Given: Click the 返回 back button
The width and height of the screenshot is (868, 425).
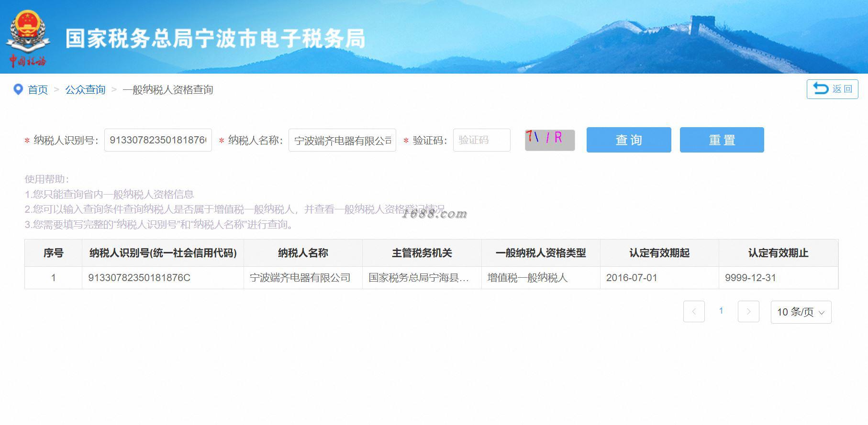Looking at the screenshot, I should [x=832, y=89].
